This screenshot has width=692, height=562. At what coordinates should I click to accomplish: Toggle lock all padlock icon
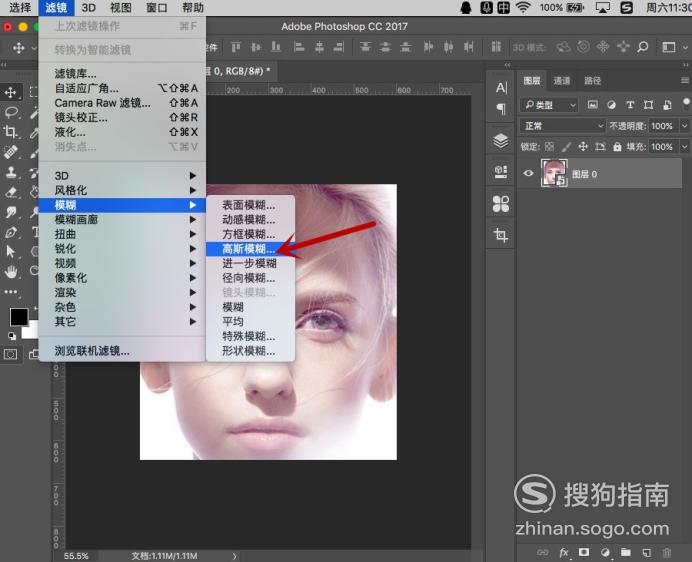click(617, 147)
